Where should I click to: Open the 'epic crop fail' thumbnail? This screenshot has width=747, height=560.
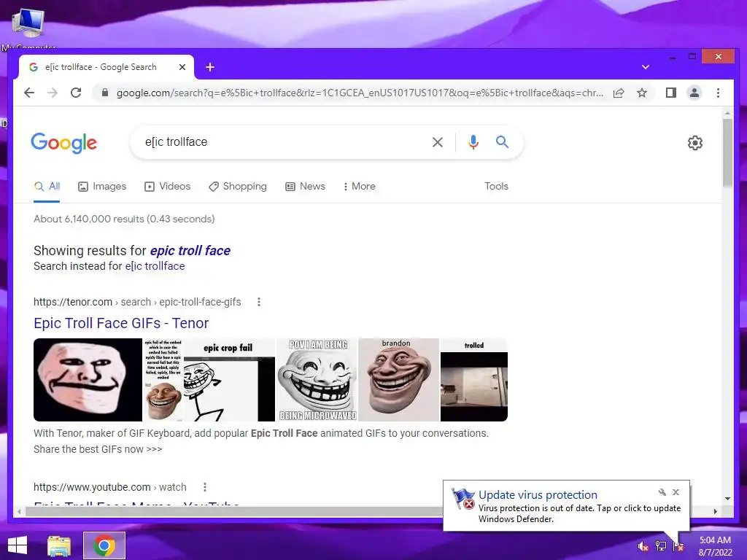pyautogui.click(x=229, y=380)
